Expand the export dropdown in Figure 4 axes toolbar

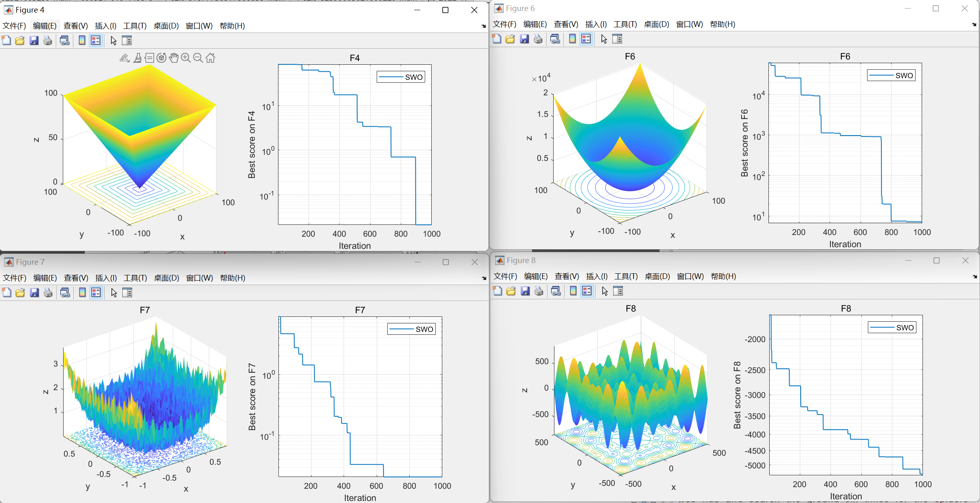pos(125,58)
